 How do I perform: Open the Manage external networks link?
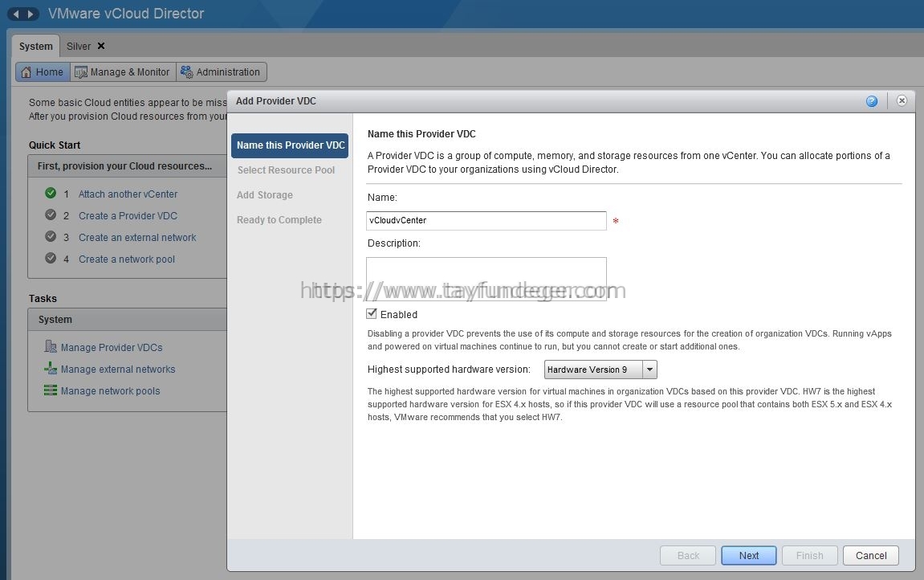118,369
